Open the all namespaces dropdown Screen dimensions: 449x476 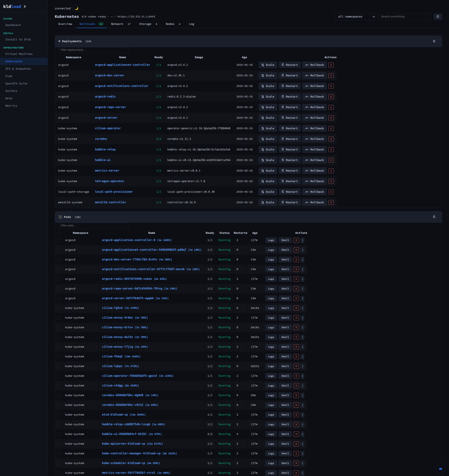tap(355, 16)
